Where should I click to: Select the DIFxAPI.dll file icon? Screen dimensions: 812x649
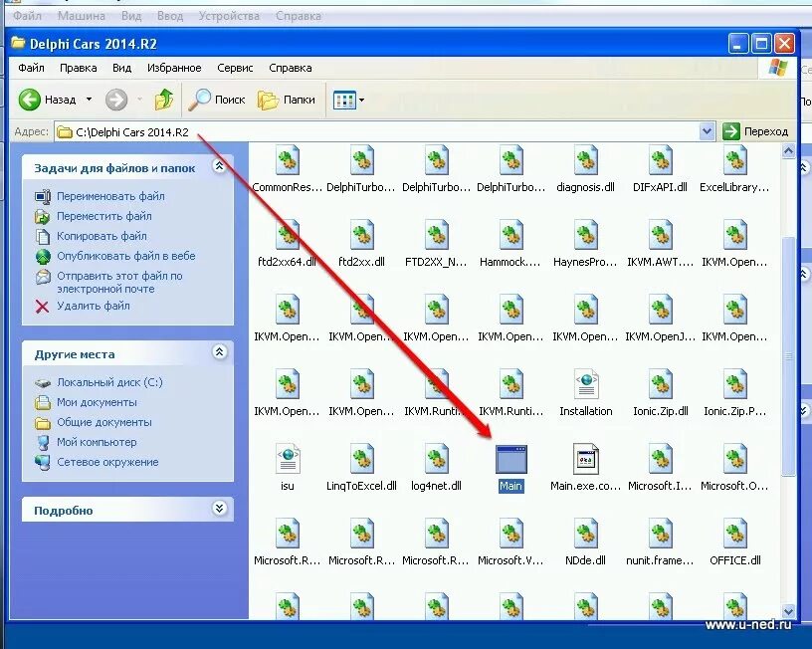[661, 160]
